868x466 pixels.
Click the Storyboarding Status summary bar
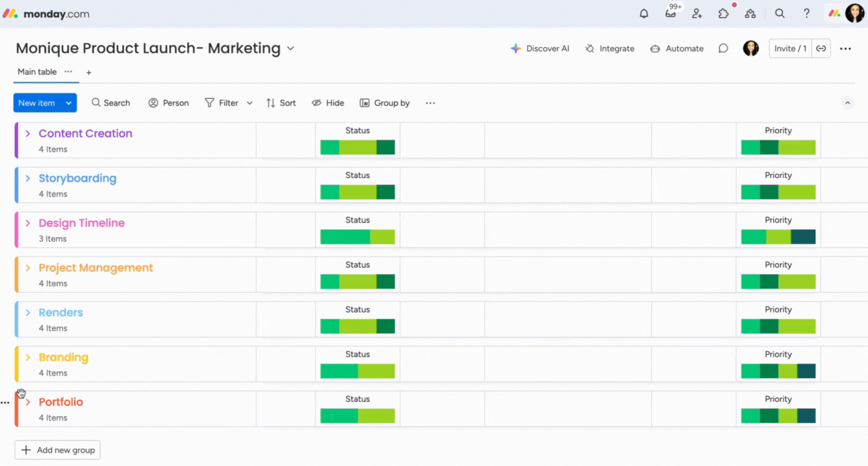[x=358, y=192]
